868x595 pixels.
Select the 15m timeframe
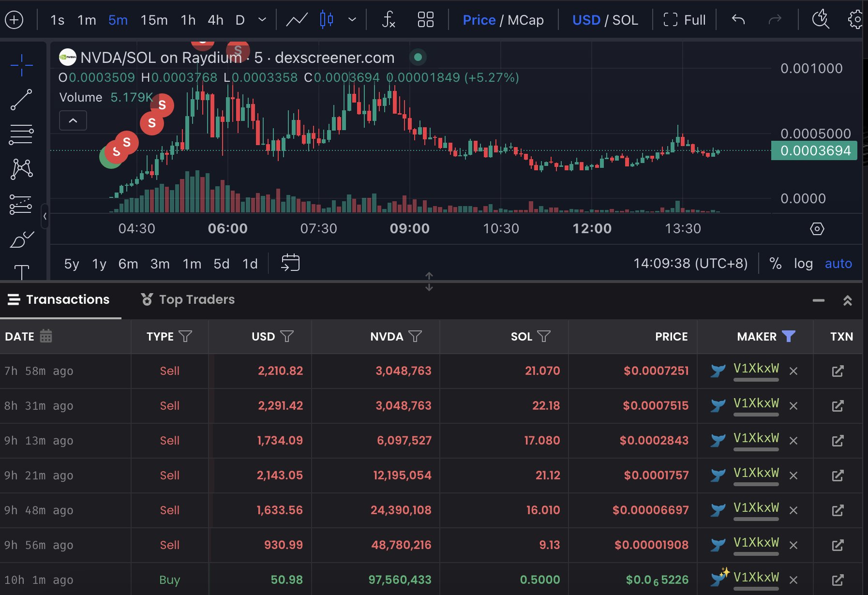coord(154,20)
